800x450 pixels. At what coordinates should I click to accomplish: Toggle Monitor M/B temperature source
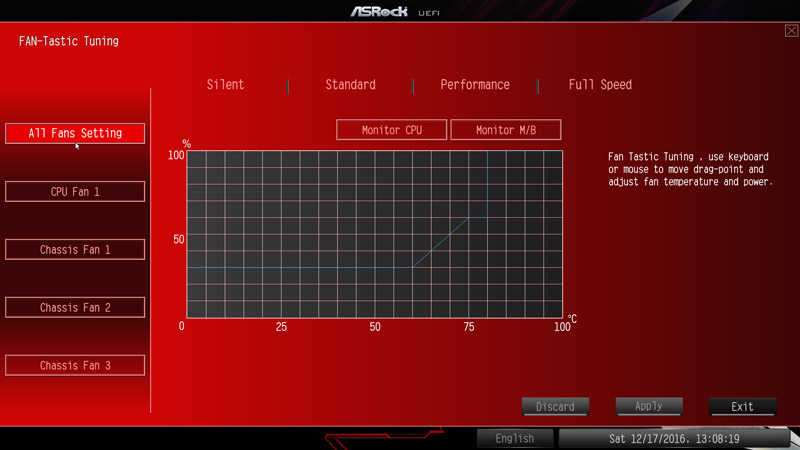(x=505, y=130)
